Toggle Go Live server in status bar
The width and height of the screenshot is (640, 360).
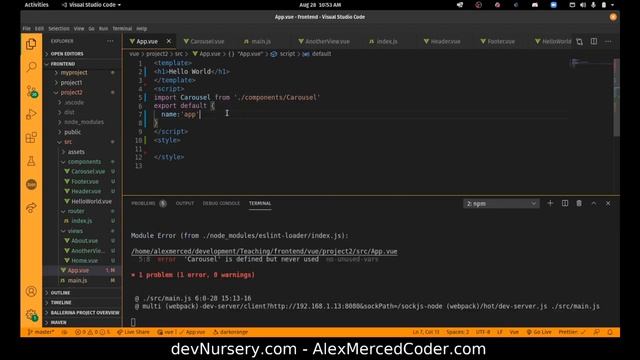[539, 332]
